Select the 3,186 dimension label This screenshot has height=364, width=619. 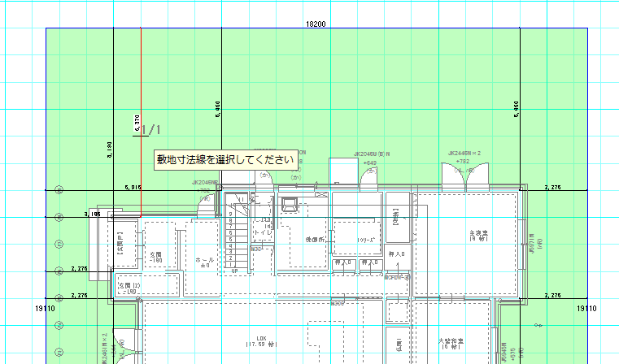pyautogui.click(x=92, y=214)
